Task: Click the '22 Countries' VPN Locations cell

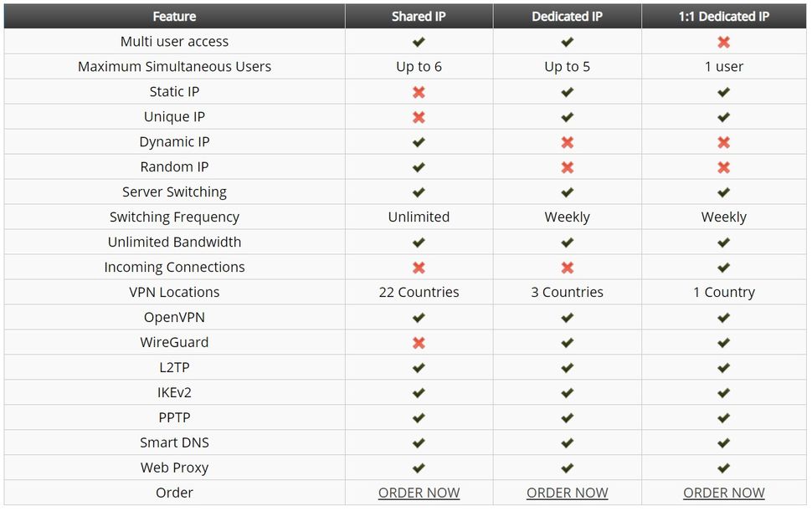Action: tap(419, 293)
